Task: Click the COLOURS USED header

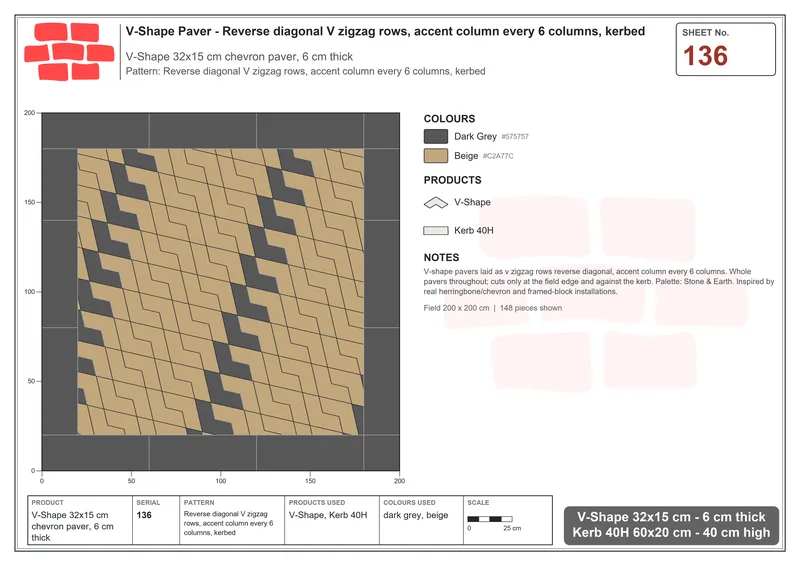Action: click(409, 503)
